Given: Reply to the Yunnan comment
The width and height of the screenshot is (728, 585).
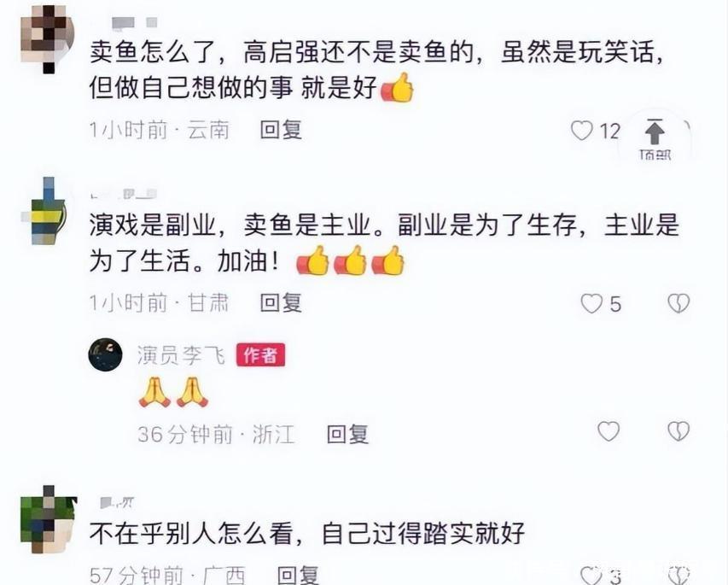Looking at the screenshot, I should tap(281, 130).
